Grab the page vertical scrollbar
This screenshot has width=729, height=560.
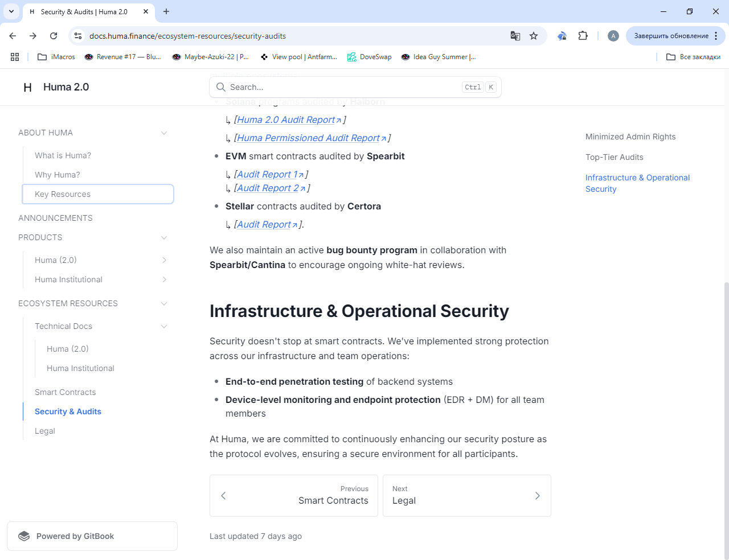coord(726,421)
